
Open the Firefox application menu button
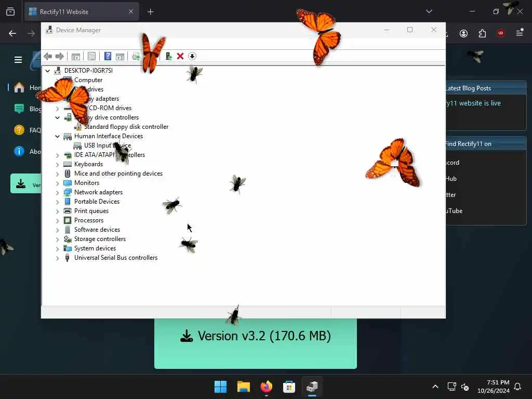coord(520,33)
